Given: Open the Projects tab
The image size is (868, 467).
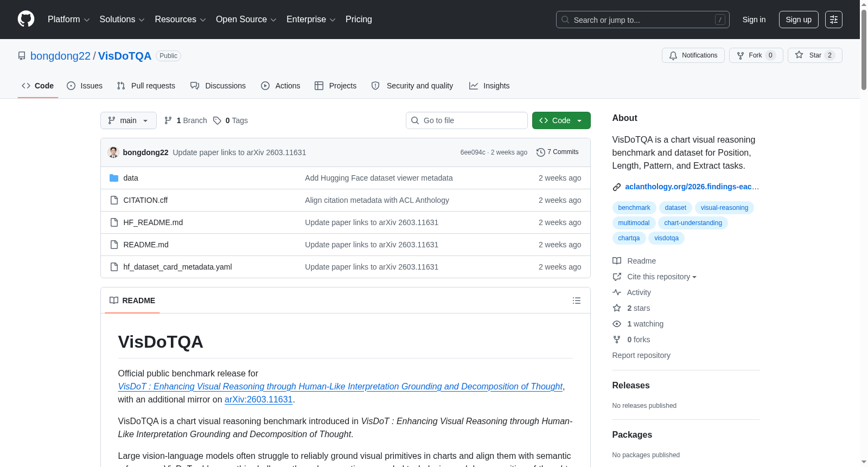Looking at the screenshot, I should click(x=336, y=86).
